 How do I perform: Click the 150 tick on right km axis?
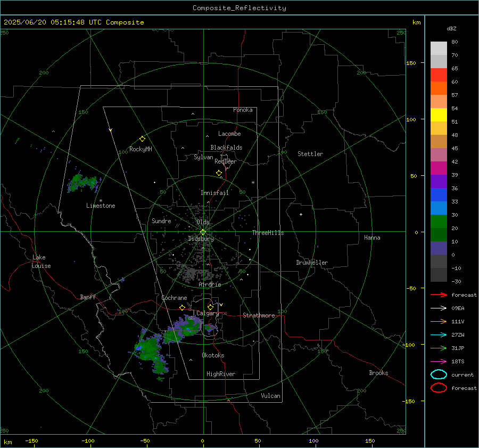[411, 63]
